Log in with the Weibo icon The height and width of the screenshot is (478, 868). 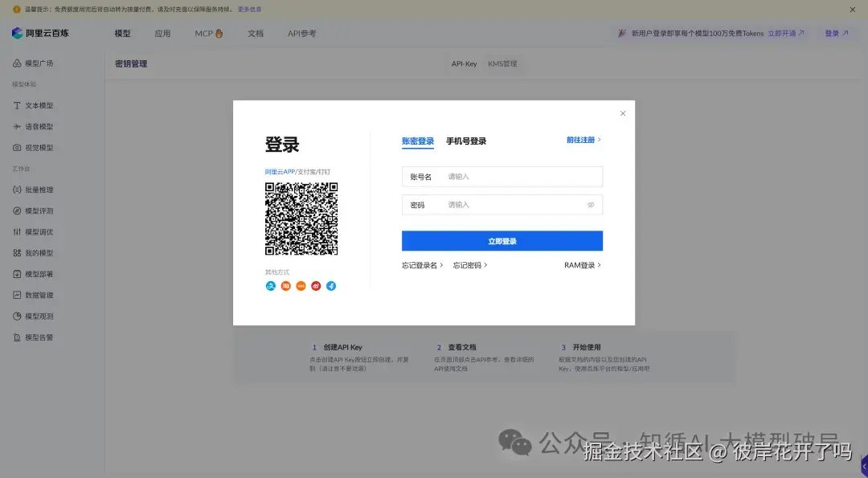tap(315, 285)
